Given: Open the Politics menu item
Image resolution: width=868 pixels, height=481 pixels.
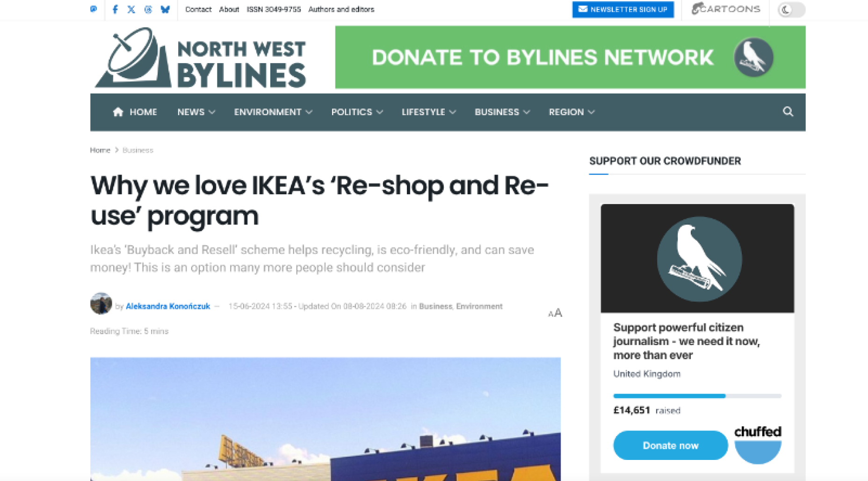Looking at the screenshot, I should tap(357, 112).
